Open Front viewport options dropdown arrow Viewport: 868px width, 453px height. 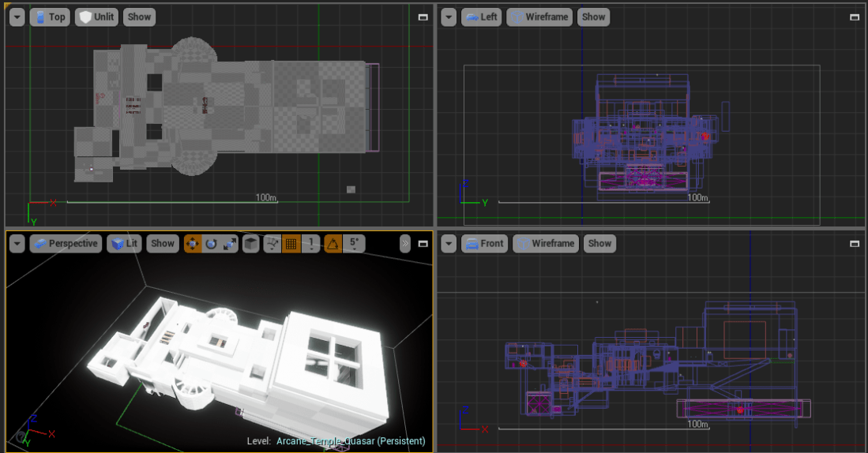[x=449, y=243]
